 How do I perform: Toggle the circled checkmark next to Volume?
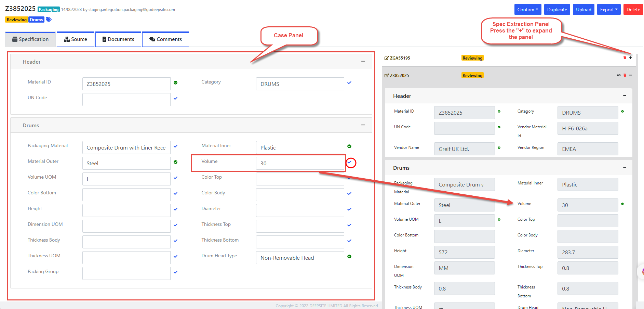pyautogui.click(x=350, y=162)
